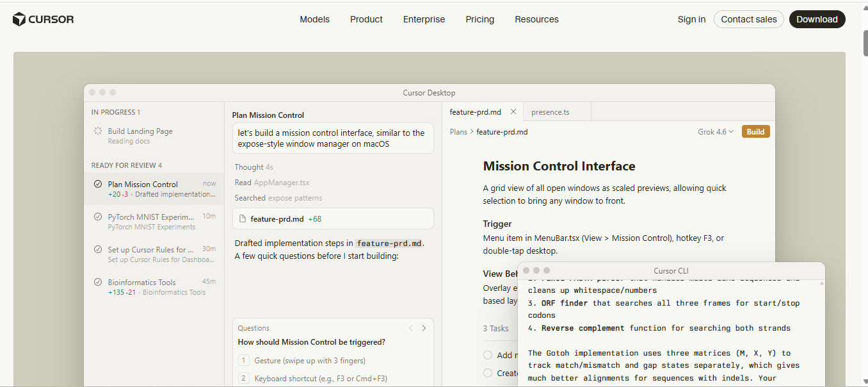Screen dimensions: 868x387
Task: Click the Contact sales button
Action: pos(749,19)
